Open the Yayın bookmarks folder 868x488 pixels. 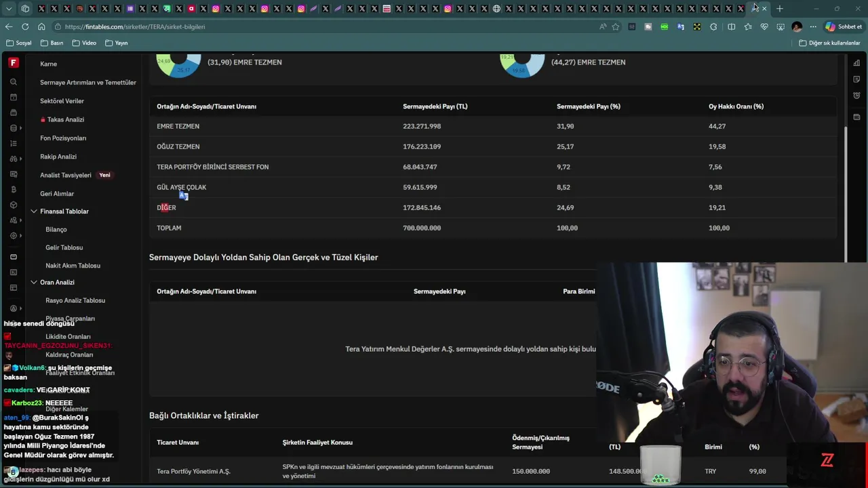(117, 43)
